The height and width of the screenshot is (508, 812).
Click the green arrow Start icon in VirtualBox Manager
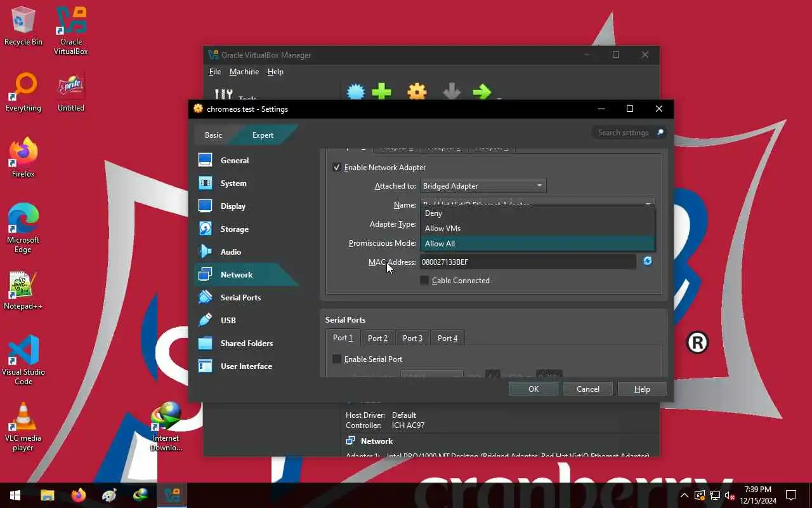pos(482,93)
